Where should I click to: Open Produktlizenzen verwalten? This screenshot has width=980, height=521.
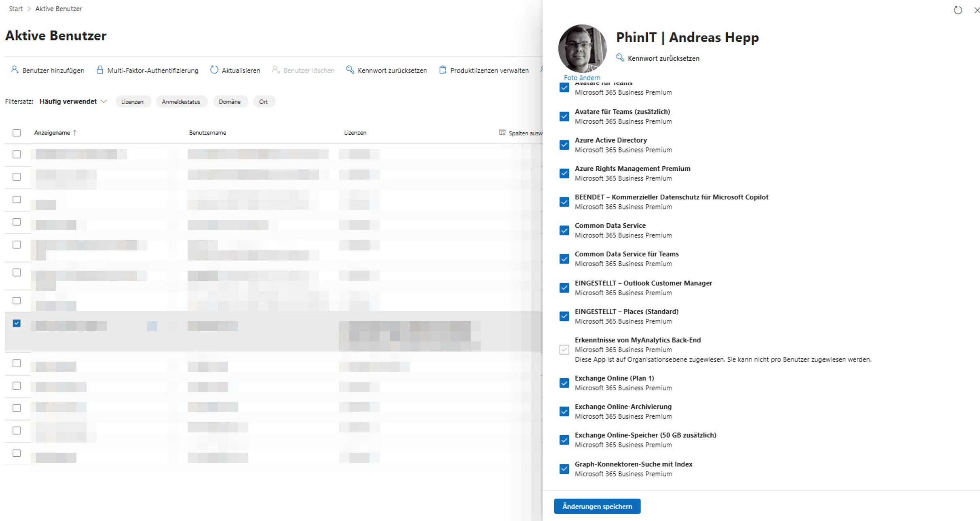click(x=489, y=70)
